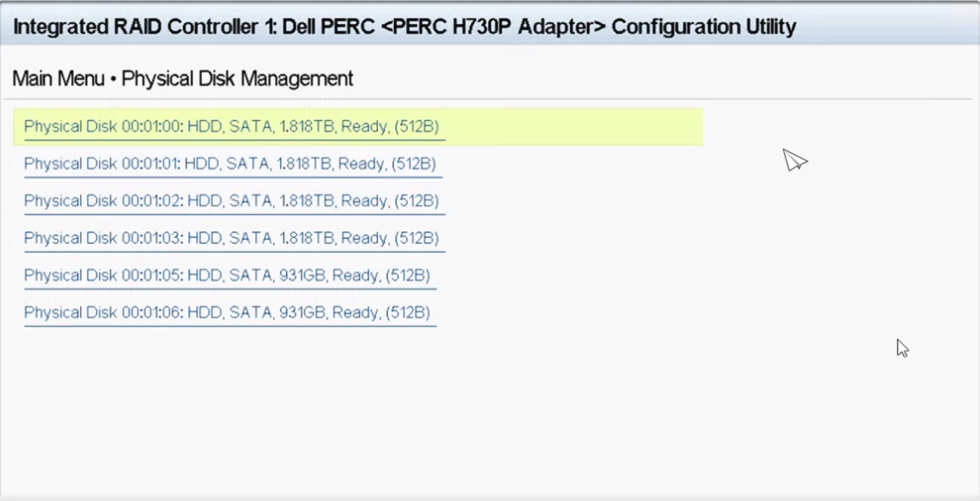Click the Configuration Utility title bar
The image size is (980, 501).
[703, 27]
